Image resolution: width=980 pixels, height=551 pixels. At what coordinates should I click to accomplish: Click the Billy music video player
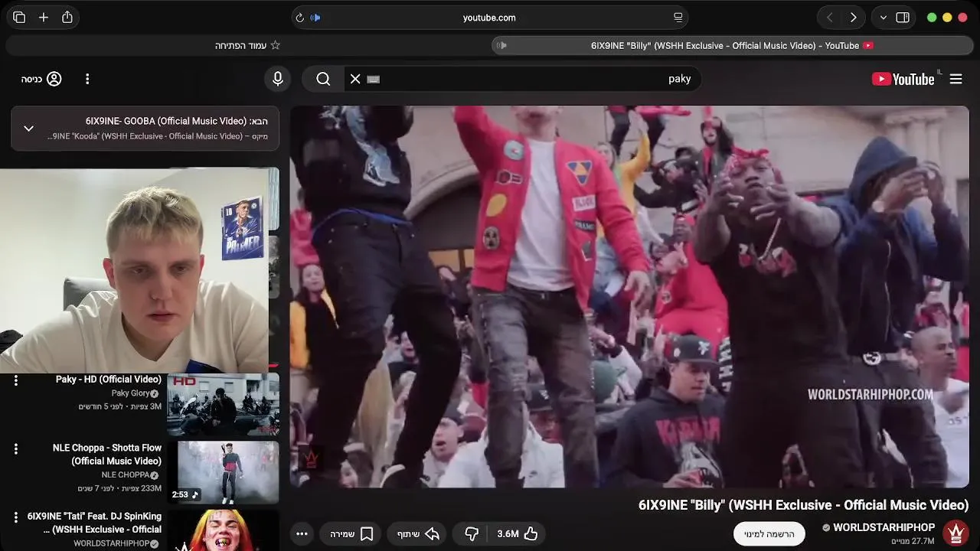click(629, 296)
